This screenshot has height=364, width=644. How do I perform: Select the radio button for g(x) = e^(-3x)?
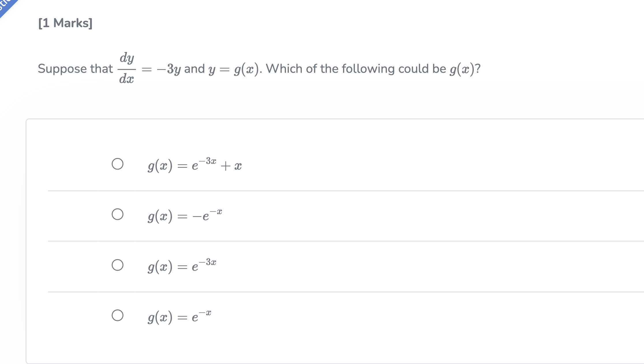118,265
